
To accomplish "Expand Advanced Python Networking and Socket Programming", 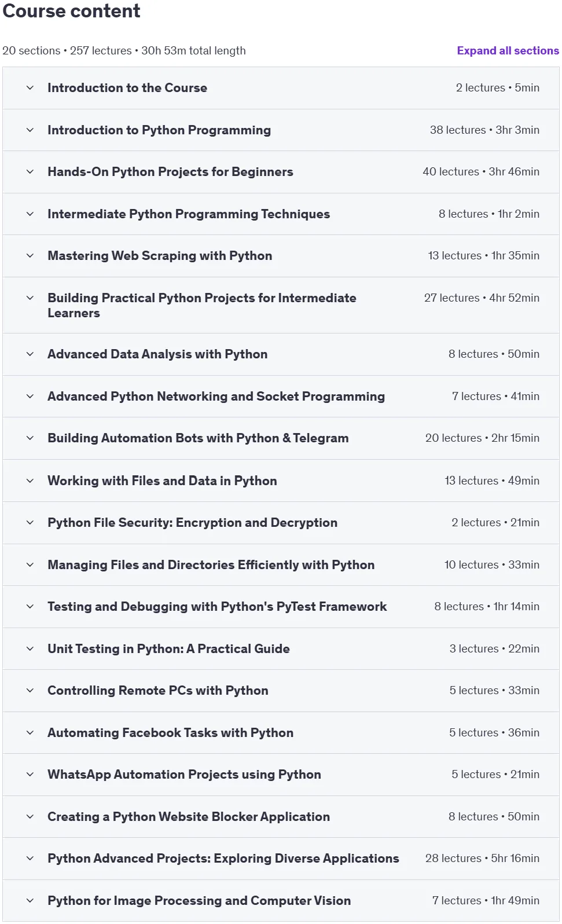I will pos(281,397).
